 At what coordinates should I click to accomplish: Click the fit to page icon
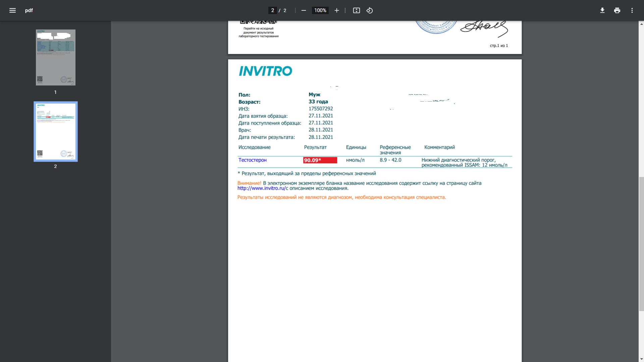point(356,10)
